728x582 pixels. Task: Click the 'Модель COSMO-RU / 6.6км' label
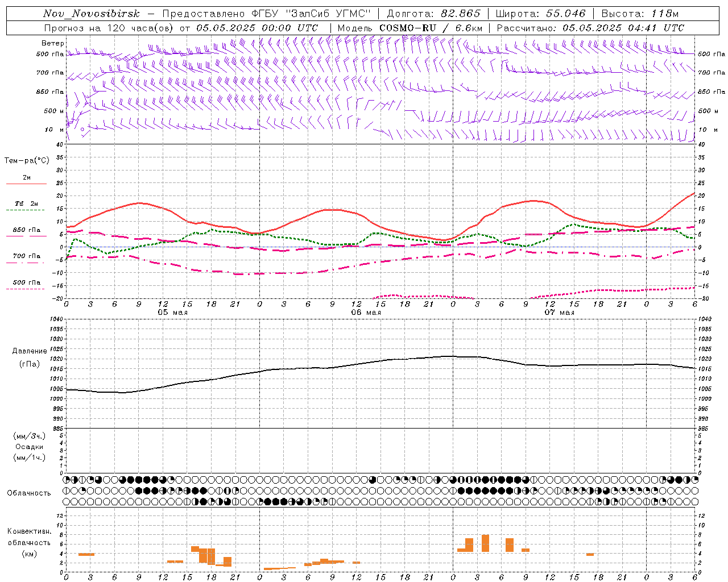coord(410,28)
